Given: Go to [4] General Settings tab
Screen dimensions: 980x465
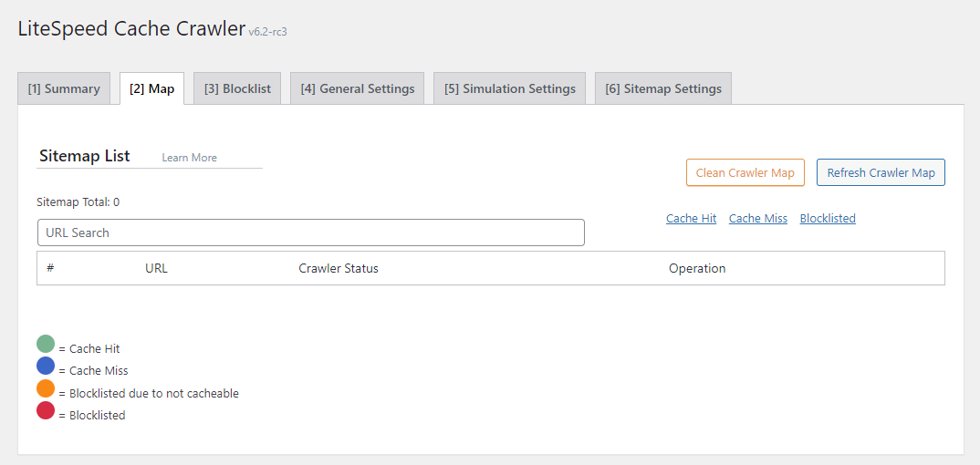Looking at the screenshot, I should pos(357,88).
